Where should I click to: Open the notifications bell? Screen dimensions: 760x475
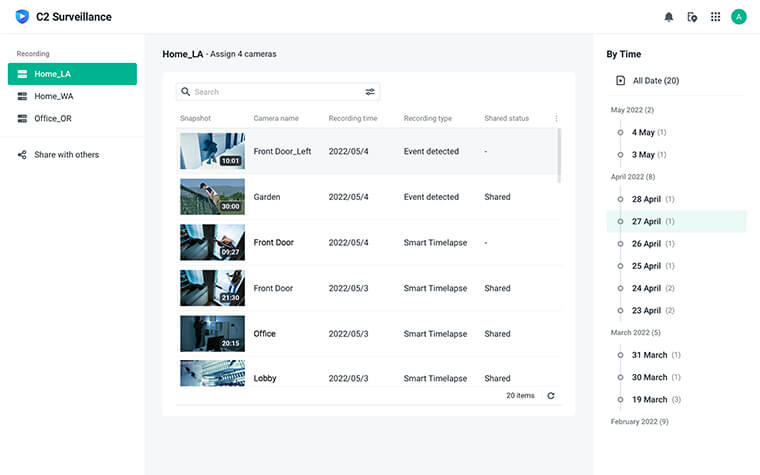pos(668,17)
